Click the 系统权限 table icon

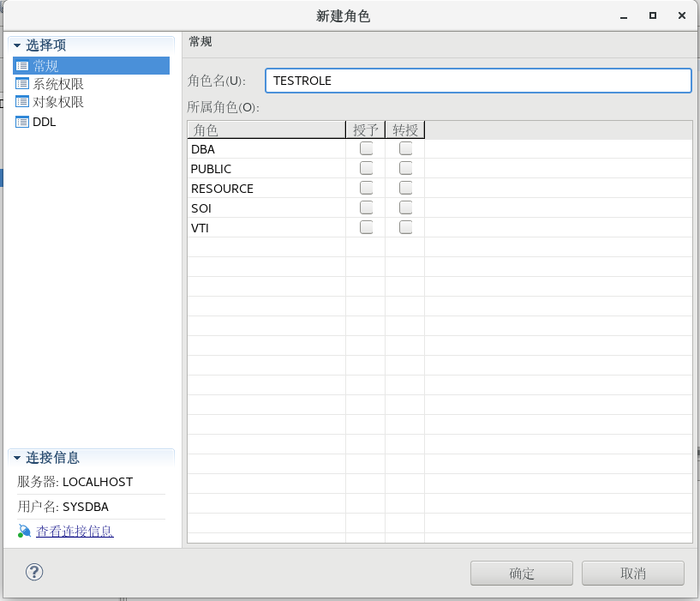(x=23, y=83)
